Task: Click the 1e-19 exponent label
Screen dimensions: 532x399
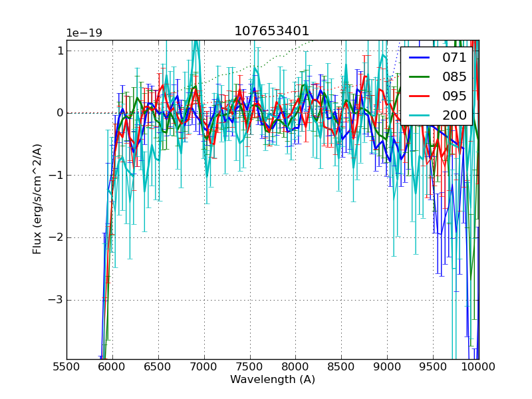Action: (84, 33)
